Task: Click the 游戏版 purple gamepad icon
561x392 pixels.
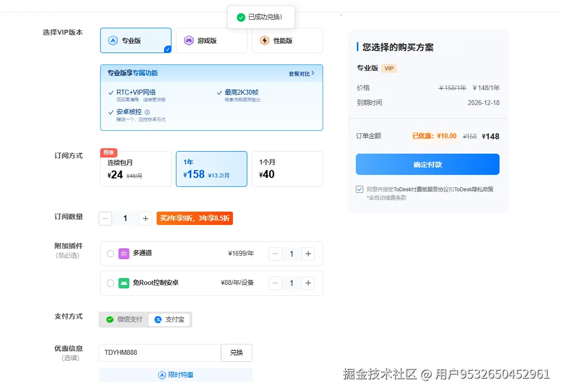Action: tap(188, 41)
